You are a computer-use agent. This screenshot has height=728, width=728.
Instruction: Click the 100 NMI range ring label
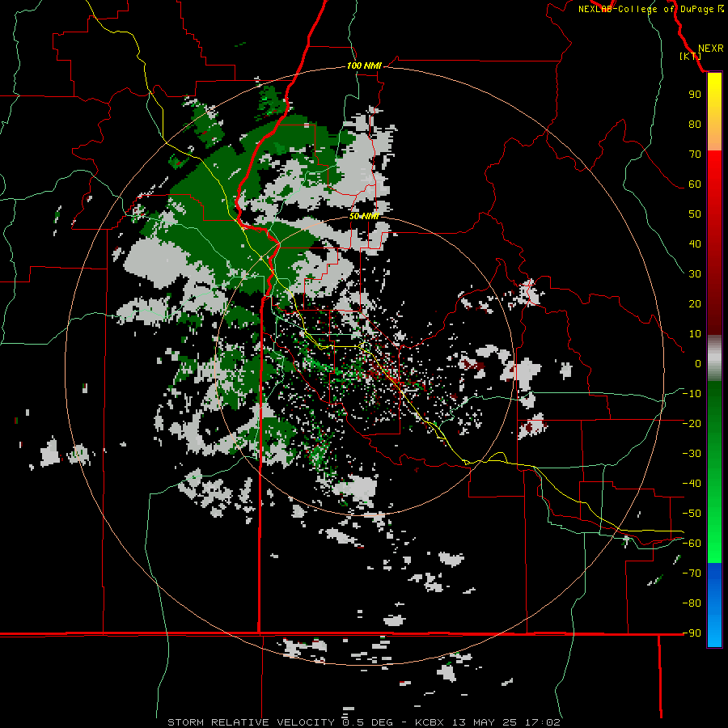point(364,66)
